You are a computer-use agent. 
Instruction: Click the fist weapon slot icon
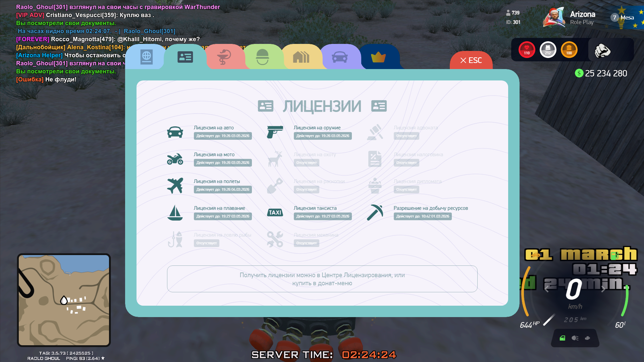[x=602, y=50]
